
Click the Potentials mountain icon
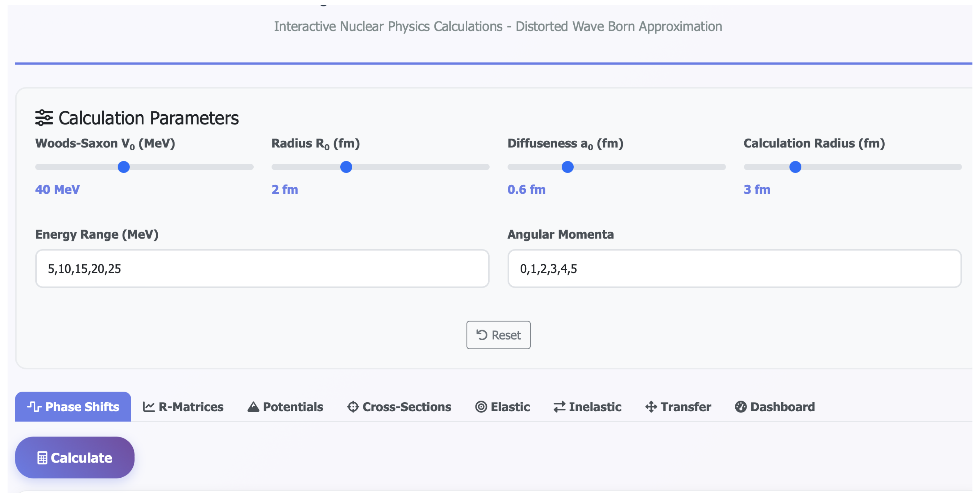tap(253, 407)
